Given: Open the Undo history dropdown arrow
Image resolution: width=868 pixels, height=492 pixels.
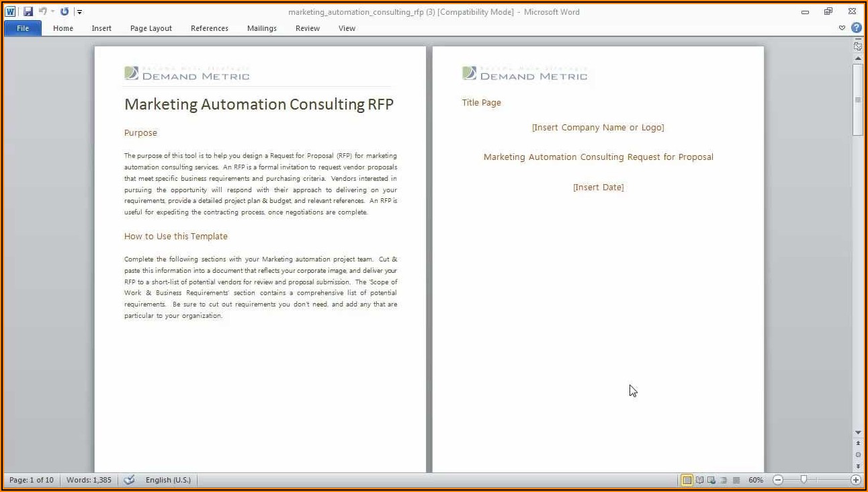Looking at the screenshot, I should pyautogui.click(x=52, y=11).
